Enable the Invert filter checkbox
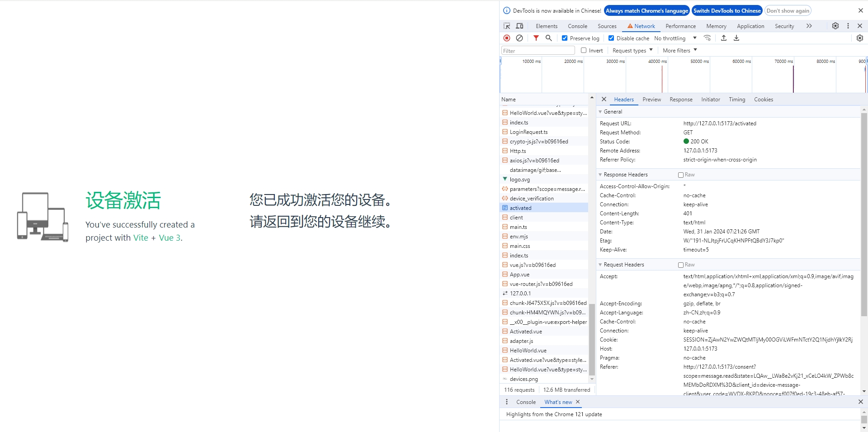The image size is (868, 432). [584, 51]
